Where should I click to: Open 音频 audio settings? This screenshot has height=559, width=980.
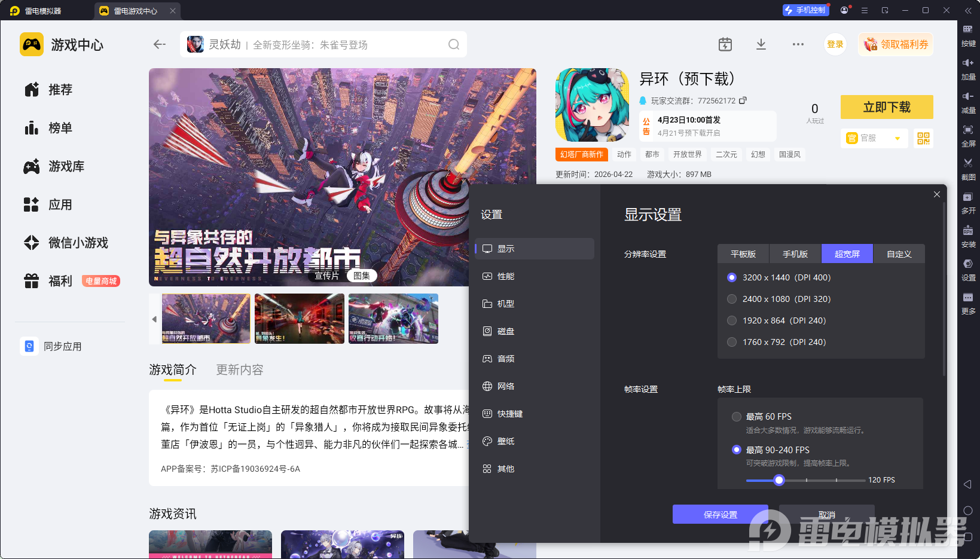535,359
